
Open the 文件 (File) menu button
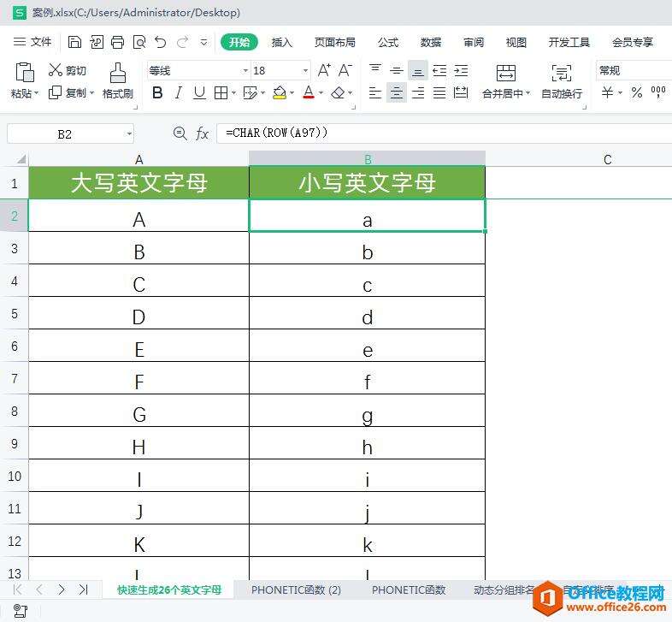pyautogui.click(x=32, y=42)
